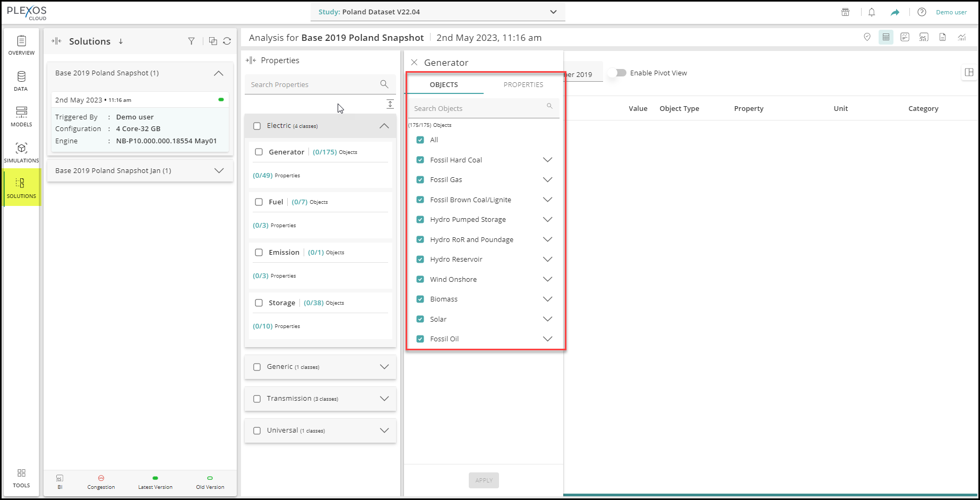Click the filter icon in the Solutions panel
The width and height of the screenshot is (980, 500).
pos(191,41)
